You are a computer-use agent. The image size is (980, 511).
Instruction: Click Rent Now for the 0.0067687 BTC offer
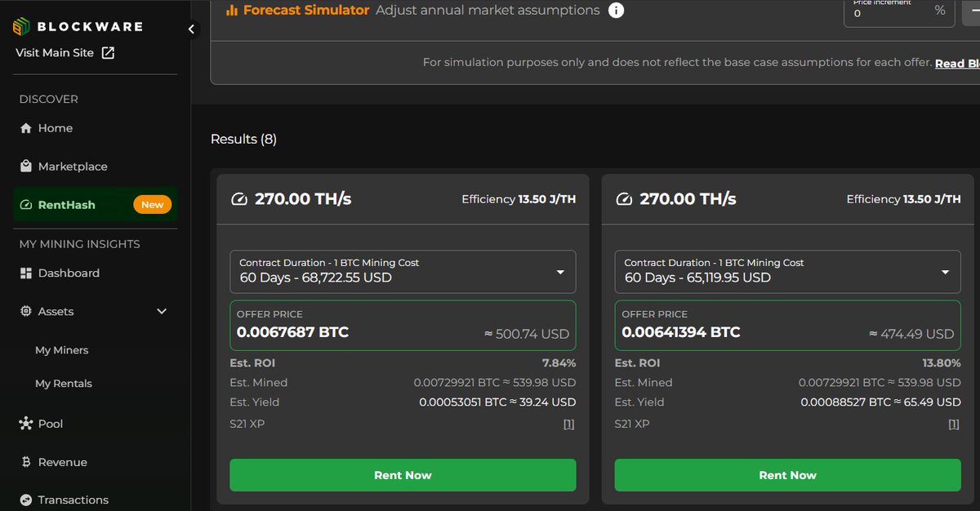(x=403, y=475)
